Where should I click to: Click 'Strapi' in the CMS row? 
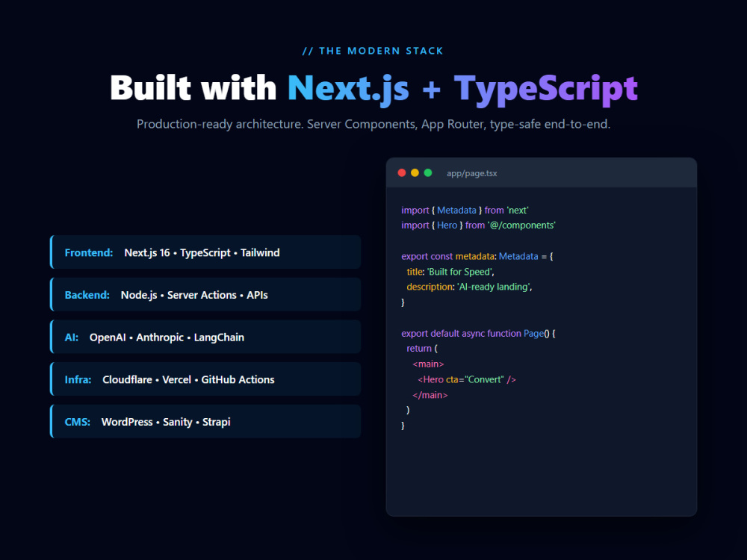(217, 423)
